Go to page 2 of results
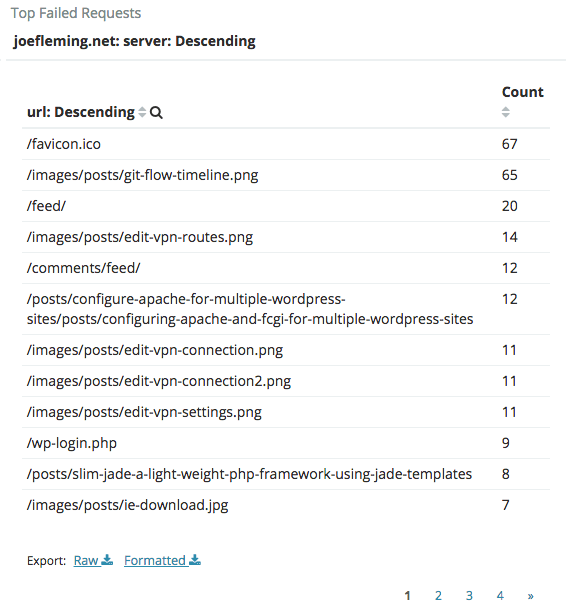This screenshot has width=573, height=612. point(438,596)
